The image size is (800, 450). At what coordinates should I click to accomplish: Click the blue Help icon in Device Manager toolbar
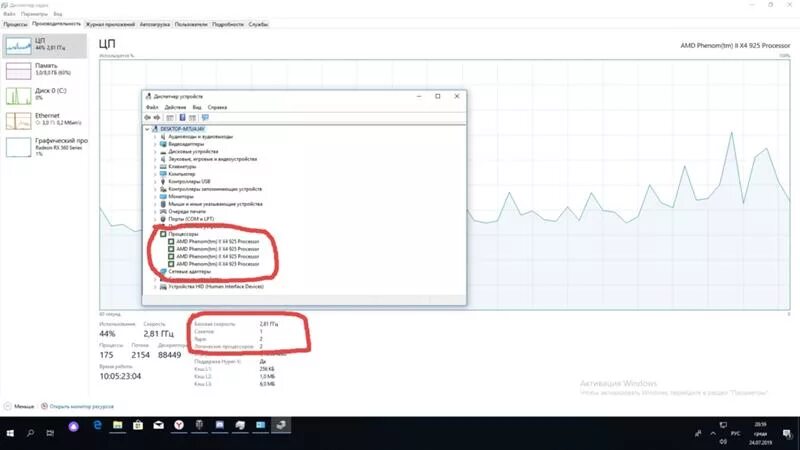pyautogui.click(x=182, y=118)
